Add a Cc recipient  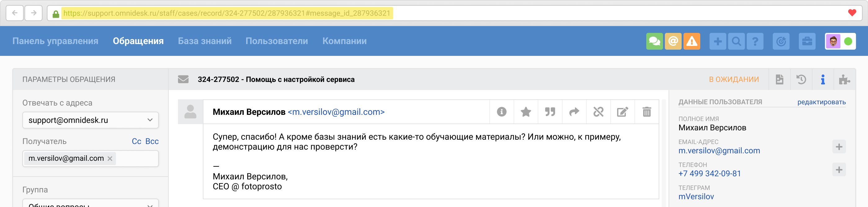pyautogui.click(x=136, y=141)
